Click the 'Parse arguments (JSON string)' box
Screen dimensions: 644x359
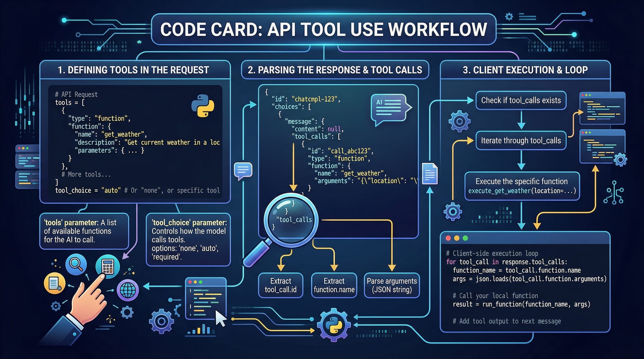(x=392, y=285)
